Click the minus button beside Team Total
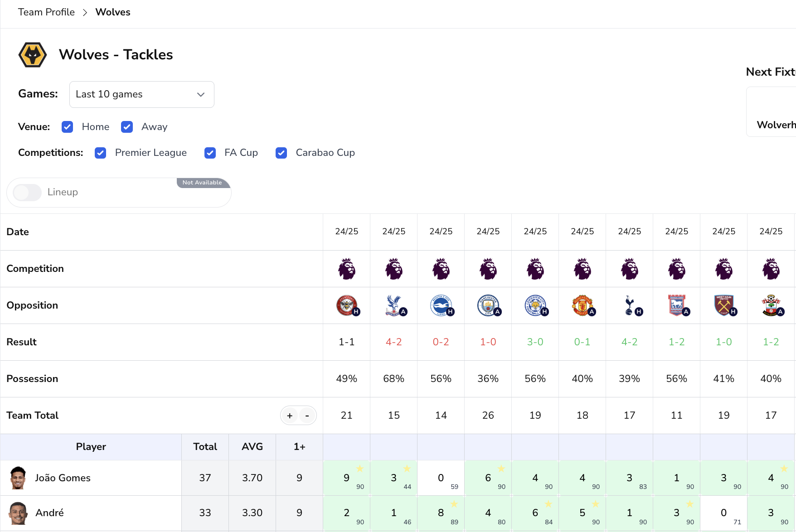796x532 pixels. pos(307,416)
